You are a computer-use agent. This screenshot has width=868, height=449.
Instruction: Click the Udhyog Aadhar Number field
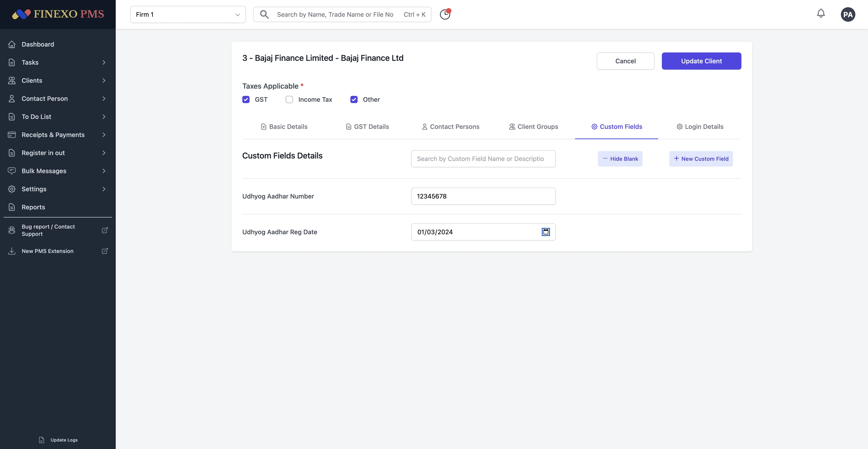pos(483,196)
